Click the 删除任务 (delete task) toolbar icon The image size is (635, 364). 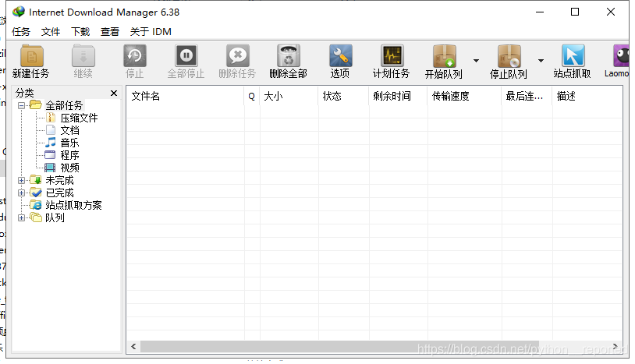237,56
